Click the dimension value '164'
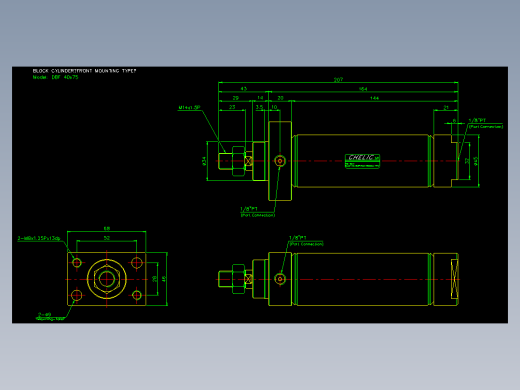 (363, 89)
